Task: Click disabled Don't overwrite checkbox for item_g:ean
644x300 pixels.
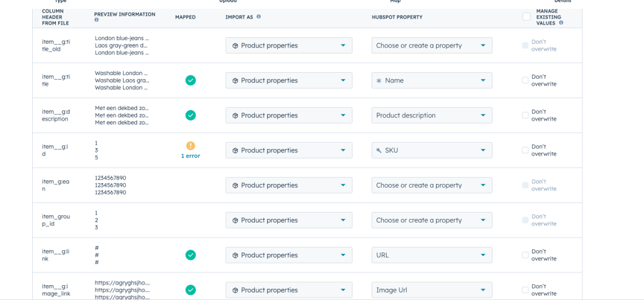Action: tap(525, 185)
